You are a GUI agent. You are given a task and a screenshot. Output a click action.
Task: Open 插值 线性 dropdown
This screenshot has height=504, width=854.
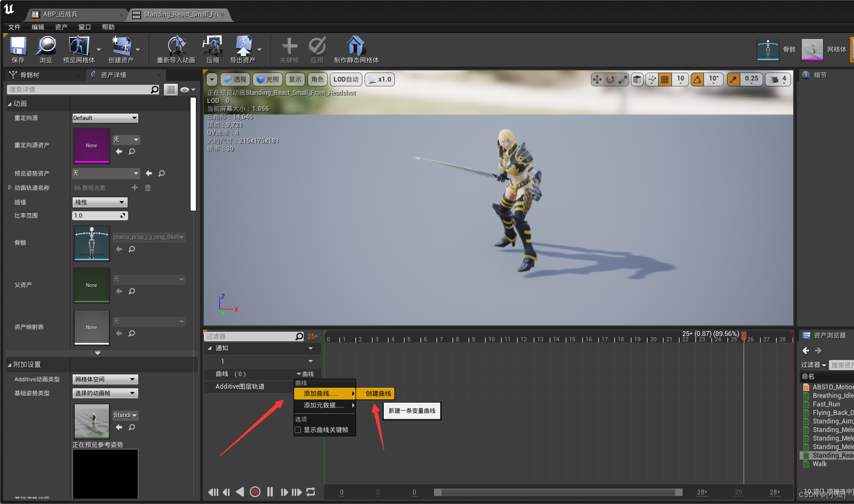100,202
